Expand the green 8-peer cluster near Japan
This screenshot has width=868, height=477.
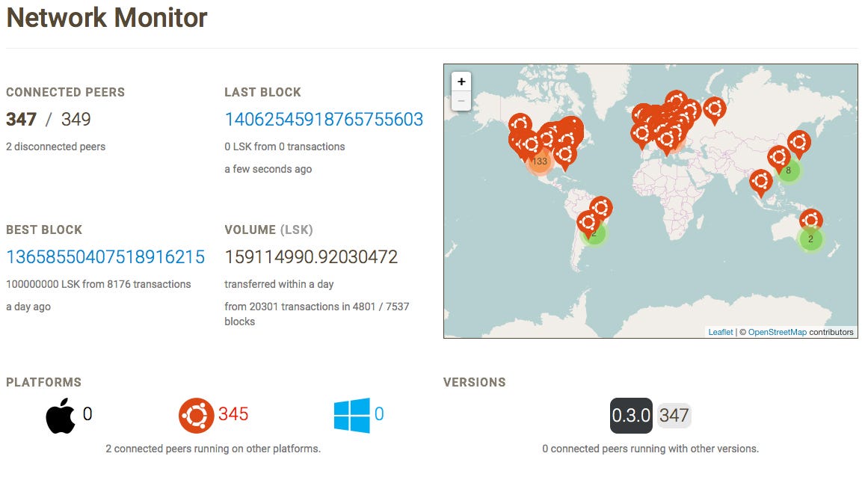click(x=788, y=170)
